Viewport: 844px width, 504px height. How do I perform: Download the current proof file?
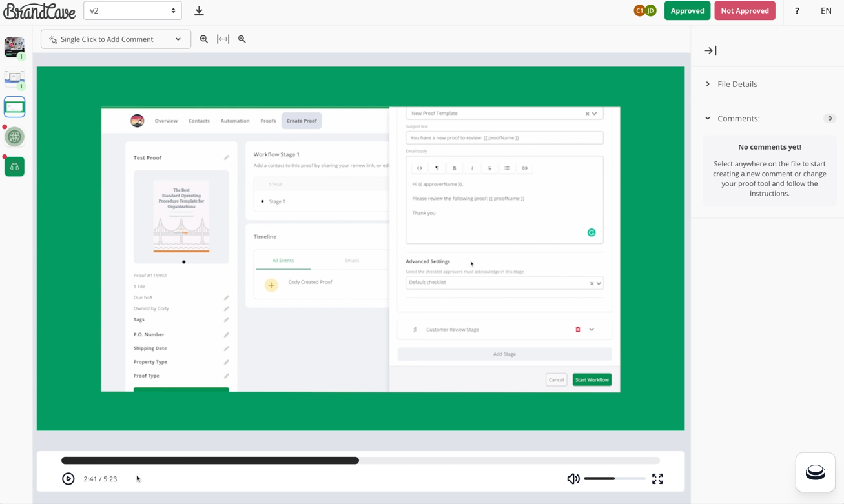click(199, 11)
